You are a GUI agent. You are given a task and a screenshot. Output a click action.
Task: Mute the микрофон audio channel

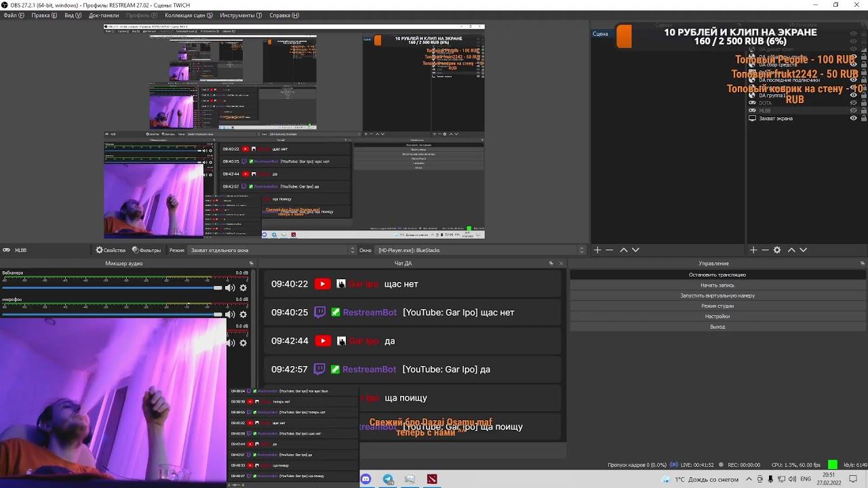pyautogui.click(x=230, y=314)
